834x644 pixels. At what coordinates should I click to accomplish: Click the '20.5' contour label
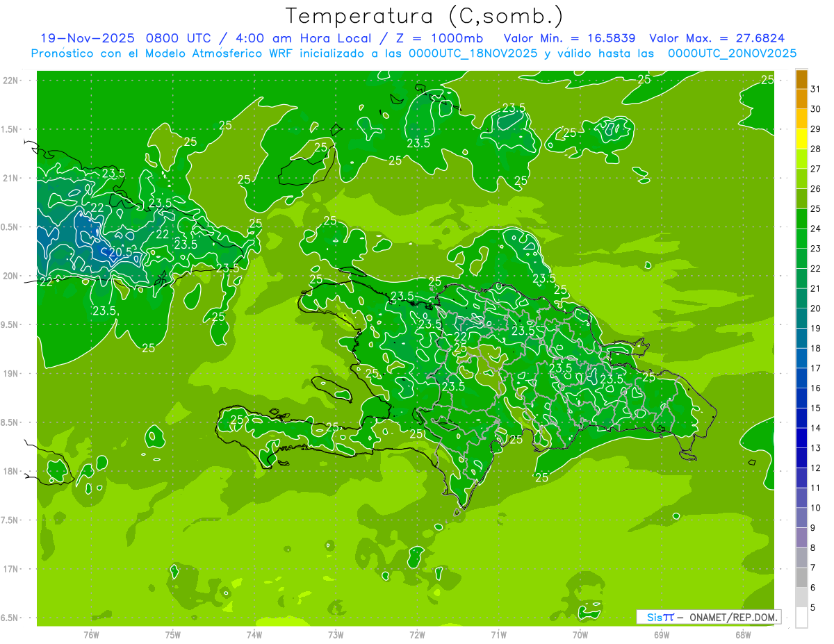click(x=120, y=252)
